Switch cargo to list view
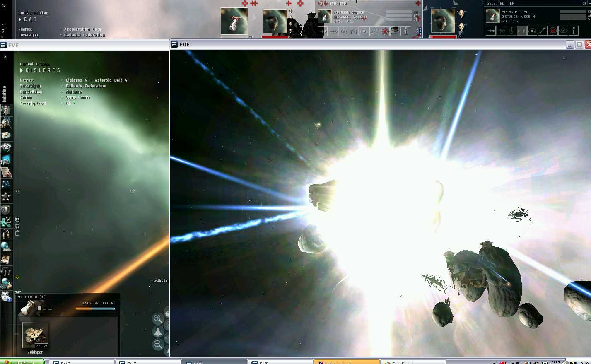Image resolution: width=591 pixels, height=364 pixels. pos(50,308)
